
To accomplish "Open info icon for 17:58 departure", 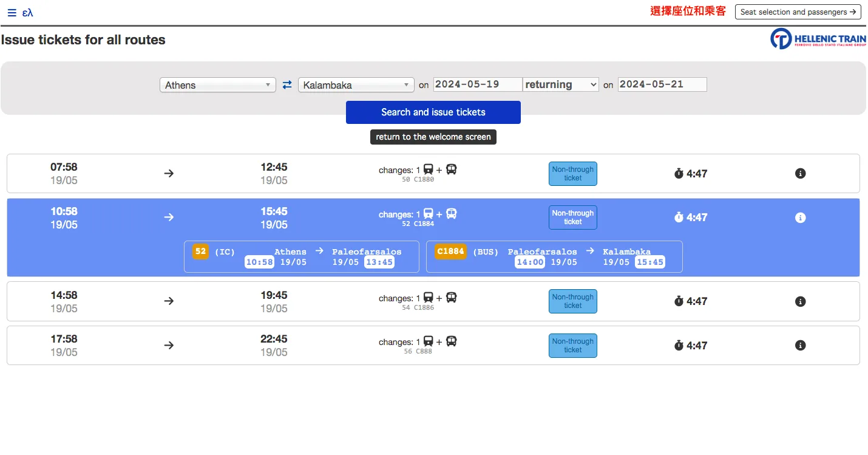I will (x=800, y=346).
